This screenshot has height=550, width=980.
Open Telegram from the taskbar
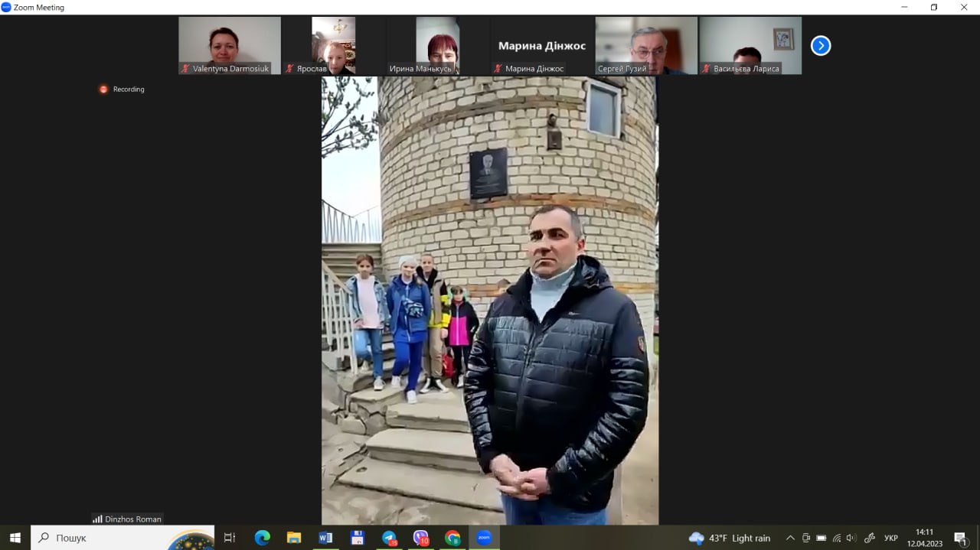[389, 538]
